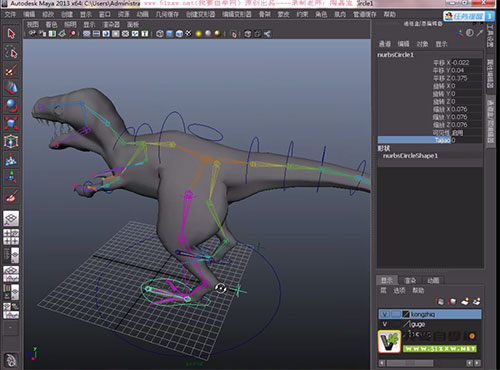Select the Universal Manipulator tool
Viewport: 500px width, 370px height.
[11, 141]
